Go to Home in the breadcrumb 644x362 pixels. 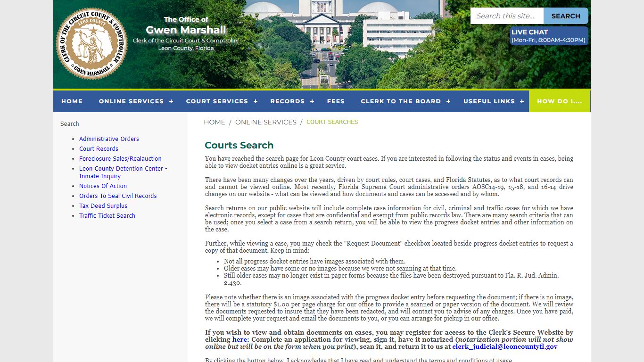[215, 122]
